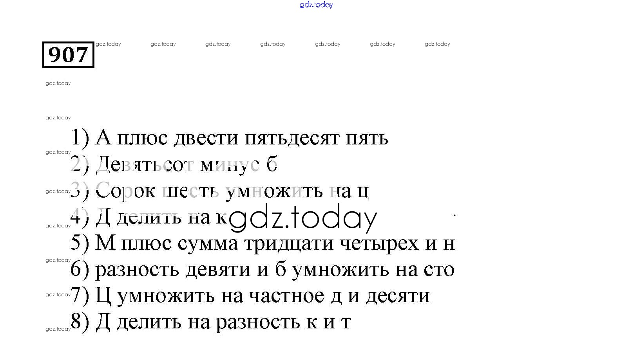Image resolution: width=632 pixels, height=364 pixels.
Task: Click gdz.today watermark immediately right of 907 box
Action: click(108, 44)
